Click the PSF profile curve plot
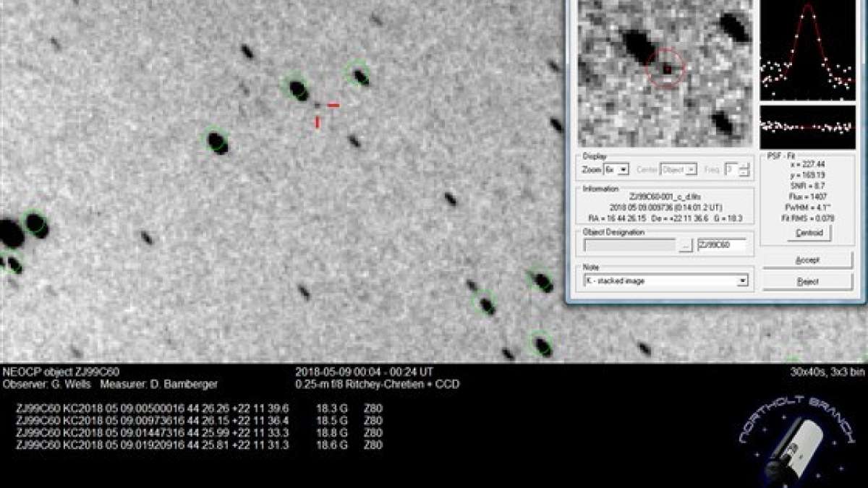The image size is (868, 488). [x=807, y=50]
